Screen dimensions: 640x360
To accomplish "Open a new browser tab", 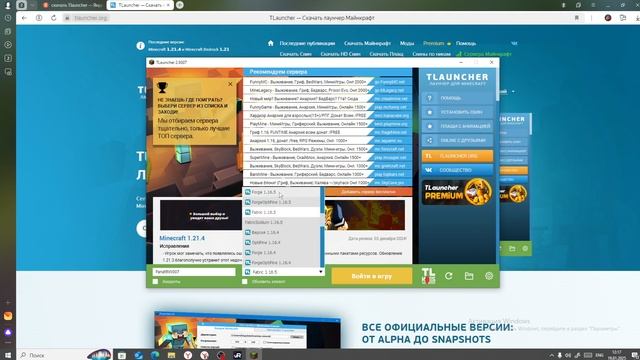I will coord(179,5).
